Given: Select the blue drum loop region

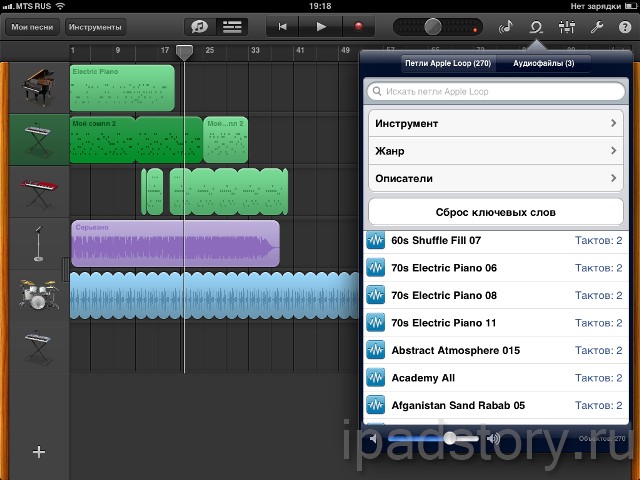Looking at the screenshot, I should [214, 296].
